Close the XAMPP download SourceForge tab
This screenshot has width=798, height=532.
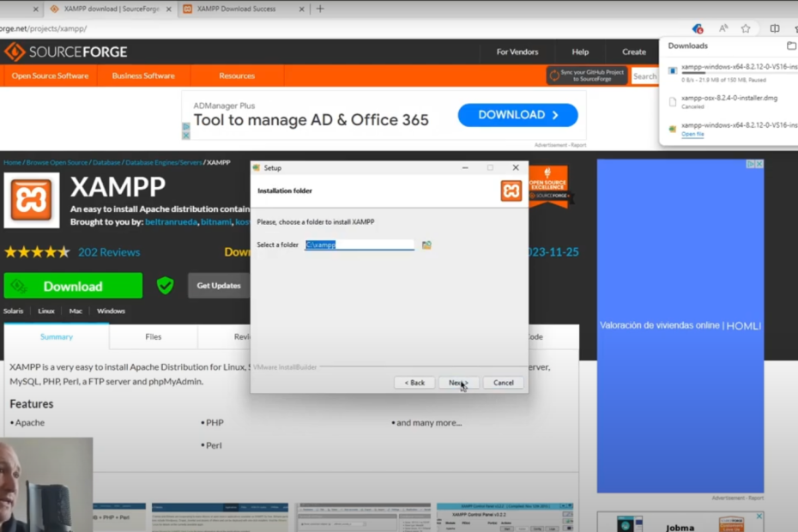tap(168, 9)
